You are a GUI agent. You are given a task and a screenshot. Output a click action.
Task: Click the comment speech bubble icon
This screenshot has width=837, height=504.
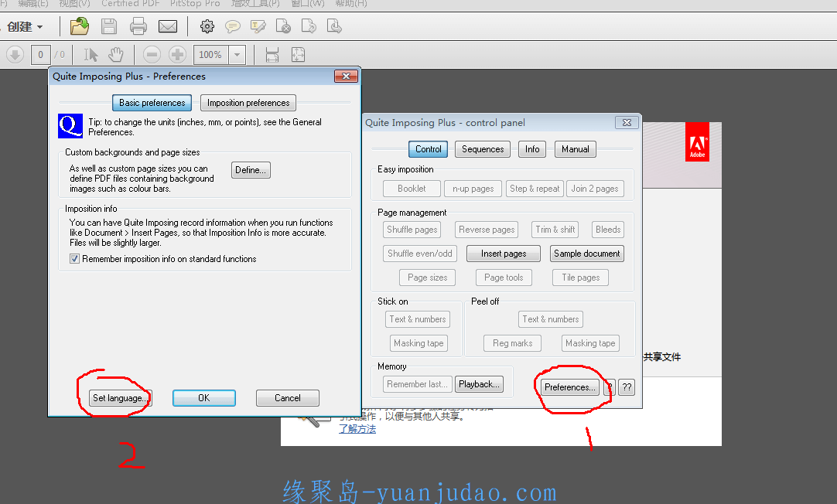tap(232, 26)
